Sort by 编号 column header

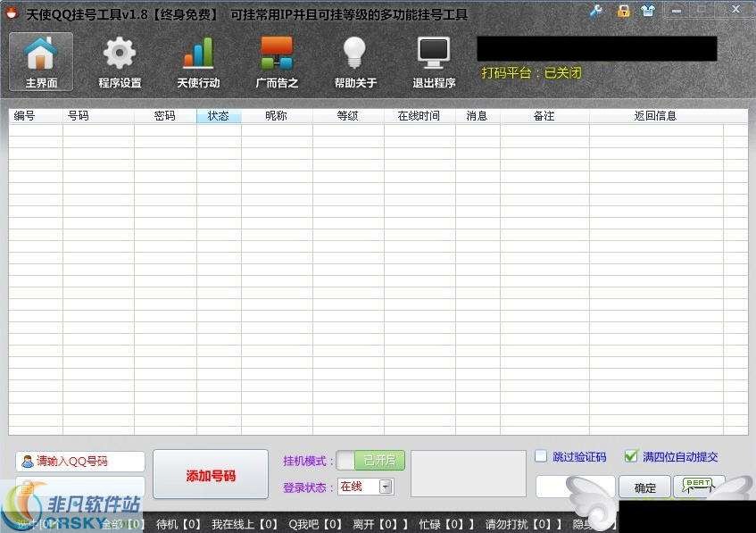[36, 116]
